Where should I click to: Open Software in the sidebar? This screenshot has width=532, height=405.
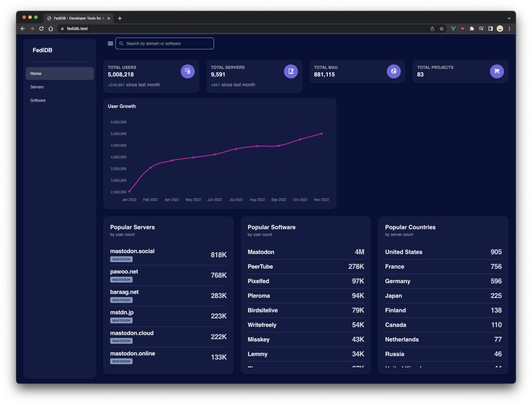(x=60, y=100)
